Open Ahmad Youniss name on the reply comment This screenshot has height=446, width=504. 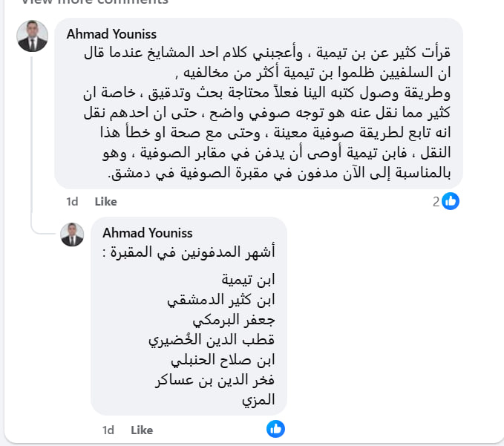click(147, 233)
